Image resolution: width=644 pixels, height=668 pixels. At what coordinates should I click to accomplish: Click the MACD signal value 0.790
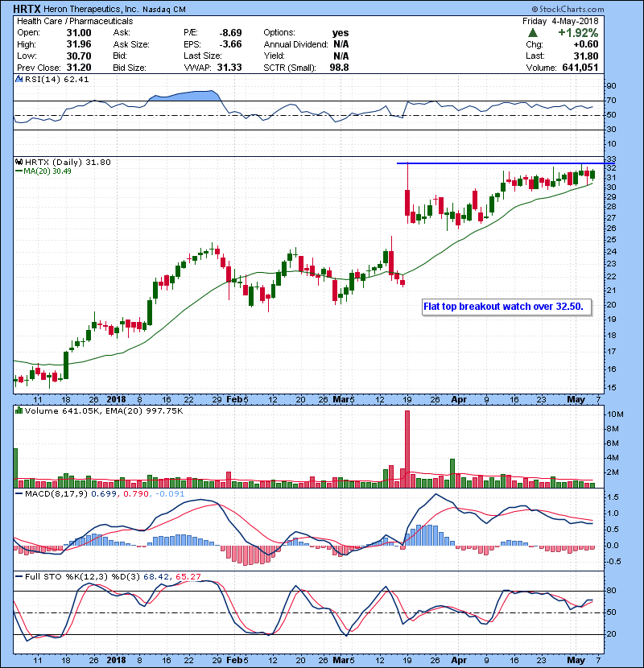[x=136, y=494]
